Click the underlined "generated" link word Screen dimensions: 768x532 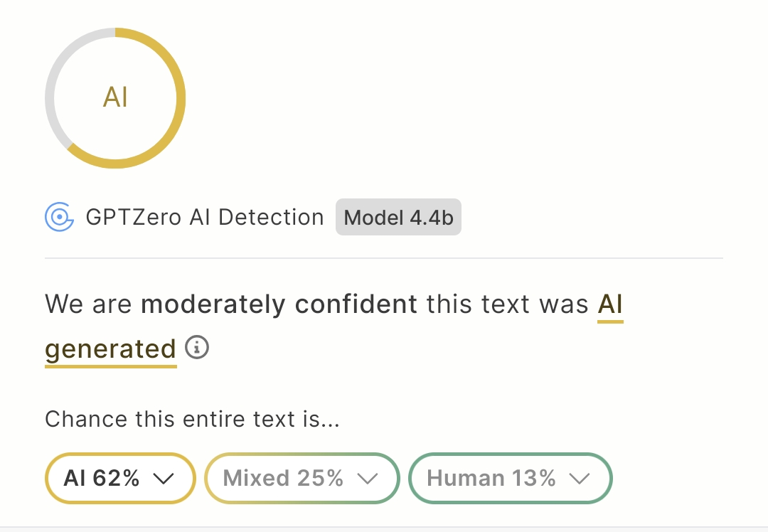point(110,349)
